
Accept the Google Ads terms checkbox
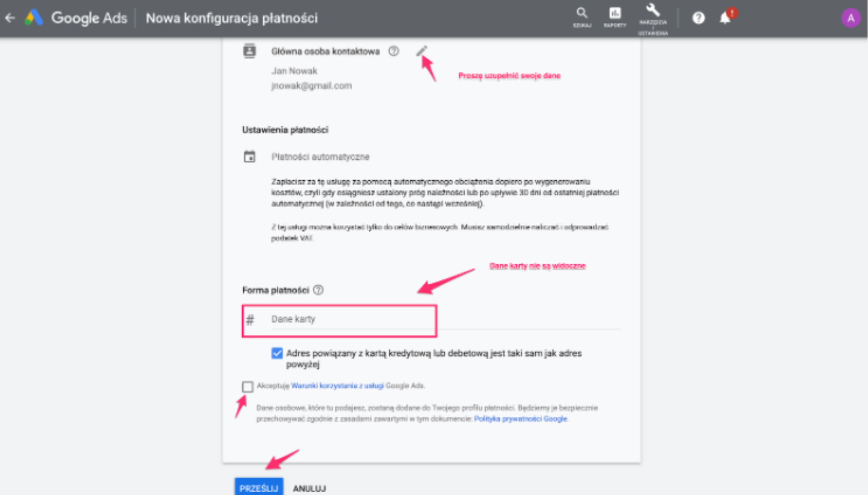pos(248,387)
